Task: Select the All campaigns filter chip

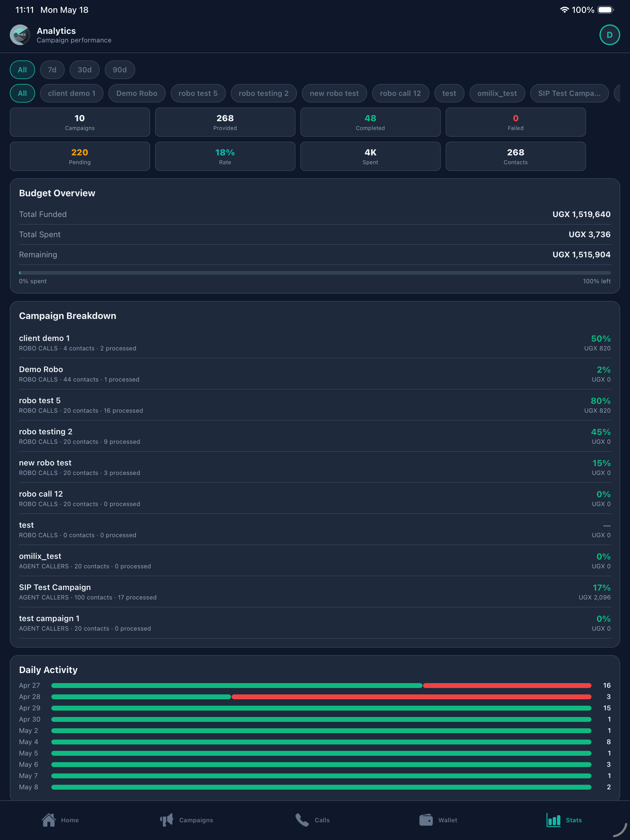Action: [22, 93]
